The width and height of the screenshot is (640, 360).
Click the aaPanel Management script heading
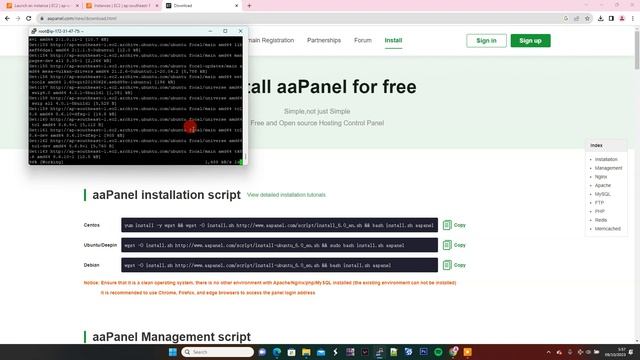(x=171, y=337)
